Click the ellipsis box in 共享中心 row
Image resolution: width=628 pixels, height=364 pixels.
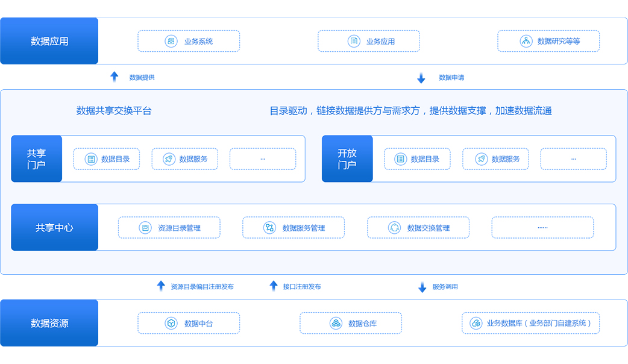pyautogui.click(x=542, y=228)
